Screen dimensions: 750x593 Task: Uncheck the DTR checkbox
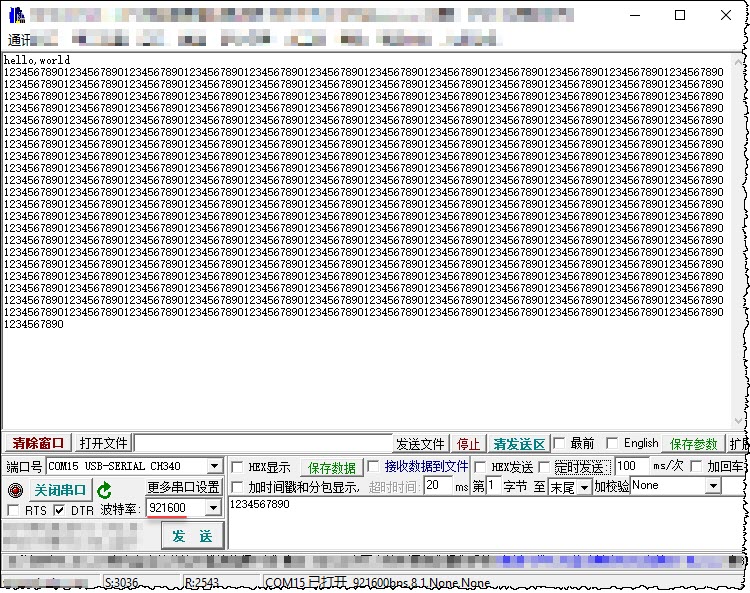click(59, 510)
